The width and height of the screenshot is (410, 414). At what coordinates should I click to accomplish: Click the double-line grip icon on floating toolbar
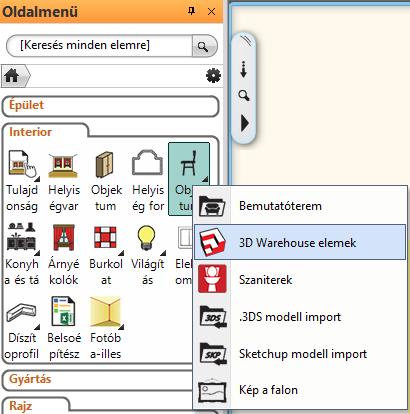[246, 41]
